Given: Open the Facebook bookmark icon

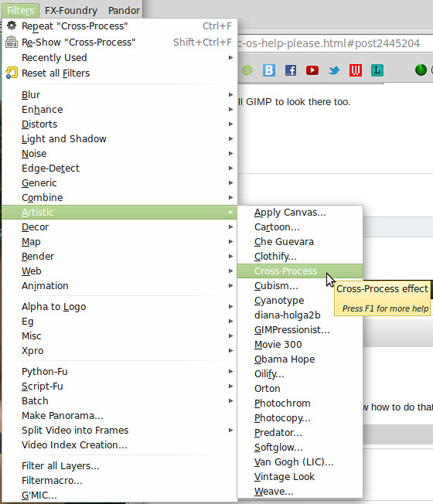Looking at the screenshot, I should (291, 70).
